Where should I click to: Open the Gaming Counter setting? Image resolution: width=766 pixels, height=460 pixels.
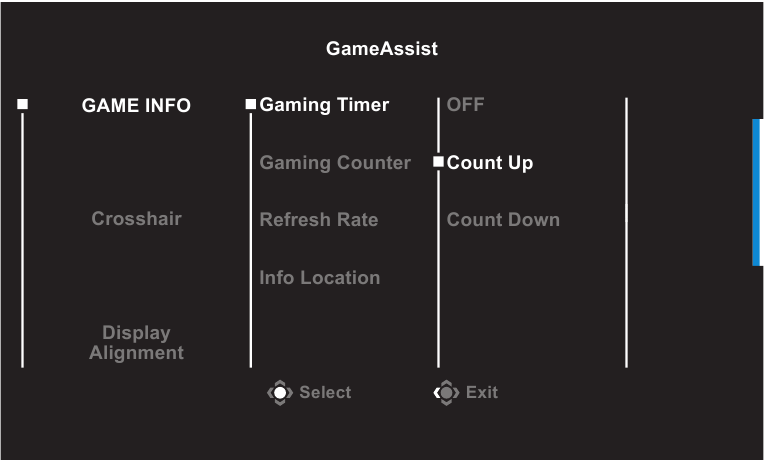coord(335,162)
